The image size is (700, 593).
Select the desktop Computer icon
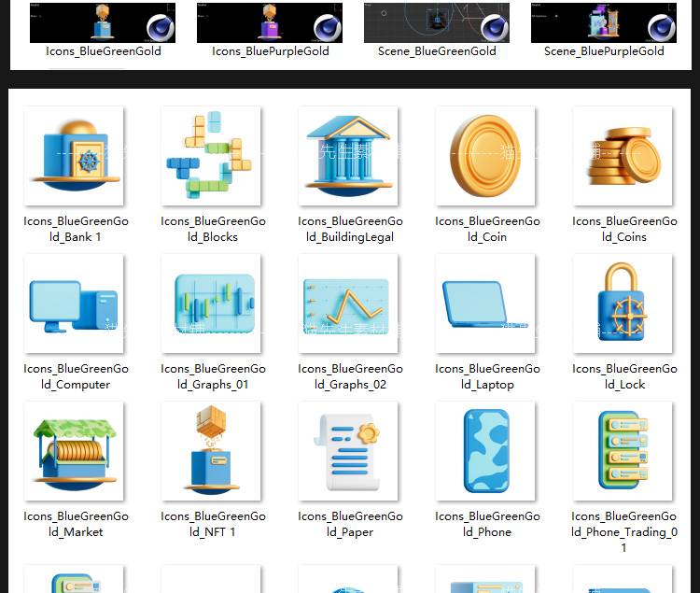point(74,304)
